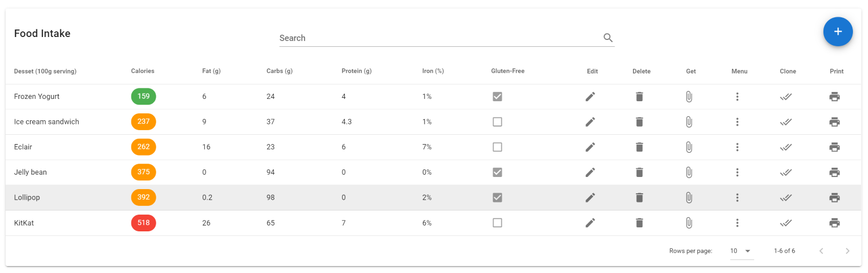Print the Frozen Yogurt row

(x=834, y=97)
